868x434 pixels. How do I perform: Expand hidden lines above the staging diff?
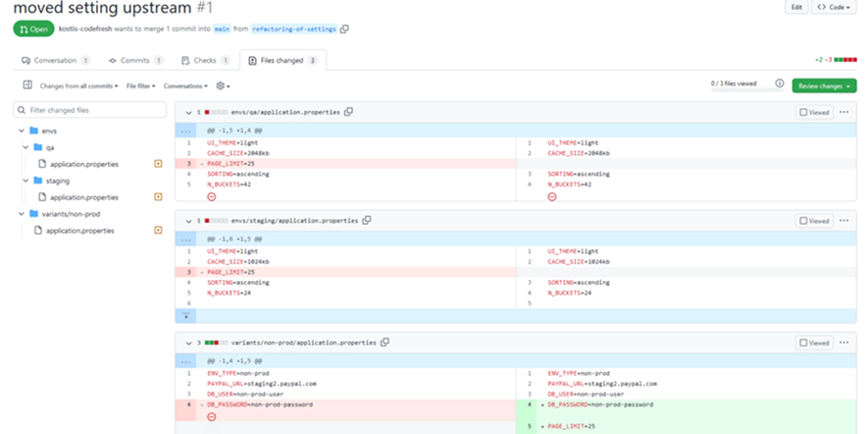[x=186, y=240]
